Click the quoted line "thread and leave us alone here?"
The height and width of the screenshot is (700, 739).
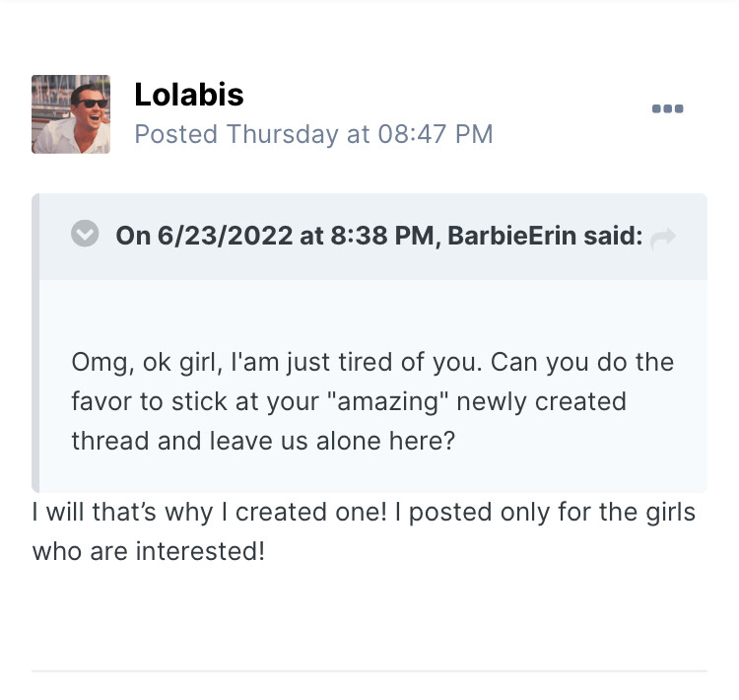coord(263,441)
